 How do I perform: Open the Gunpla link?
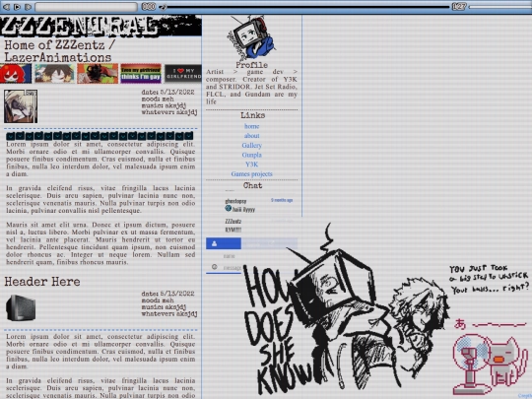[252, 155]
